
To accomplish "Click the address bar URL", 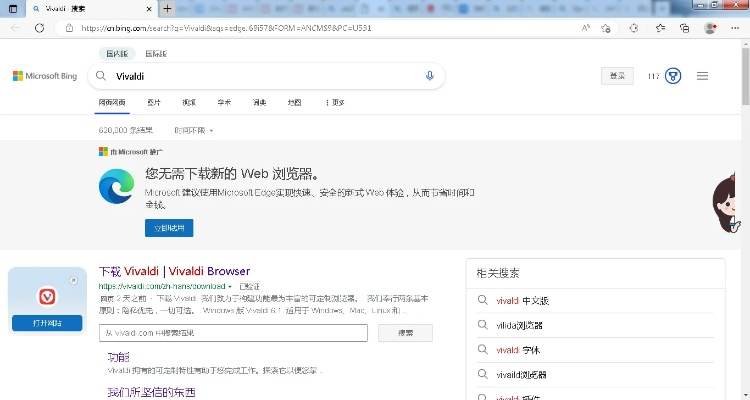I will [226, 28].
